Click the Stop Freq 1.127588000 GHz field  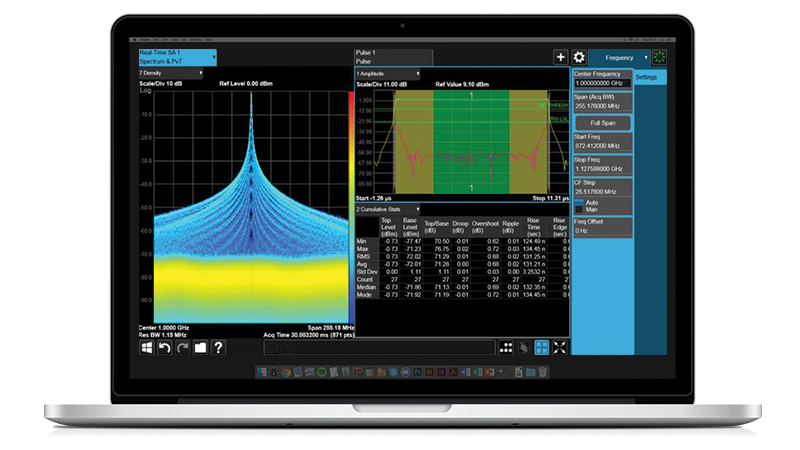click(x=603, y=164)
